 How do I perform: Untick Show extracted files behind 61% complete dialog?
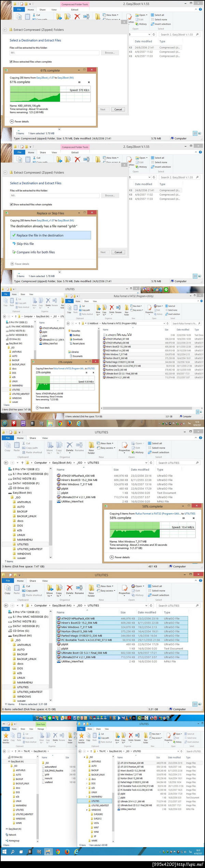point(11,62)
